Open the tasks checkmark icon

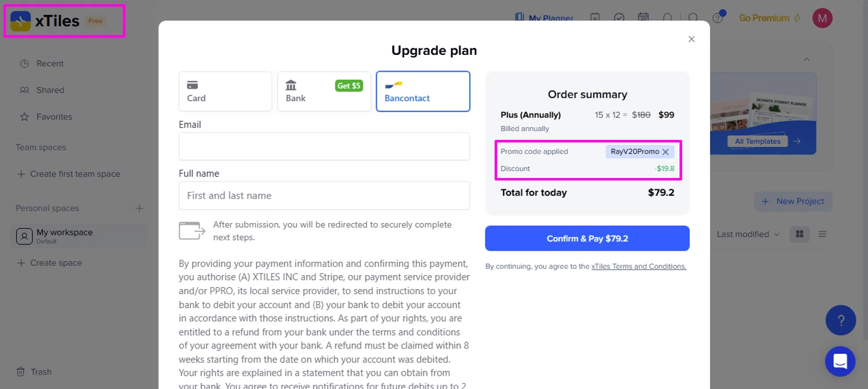coord(619,18)
